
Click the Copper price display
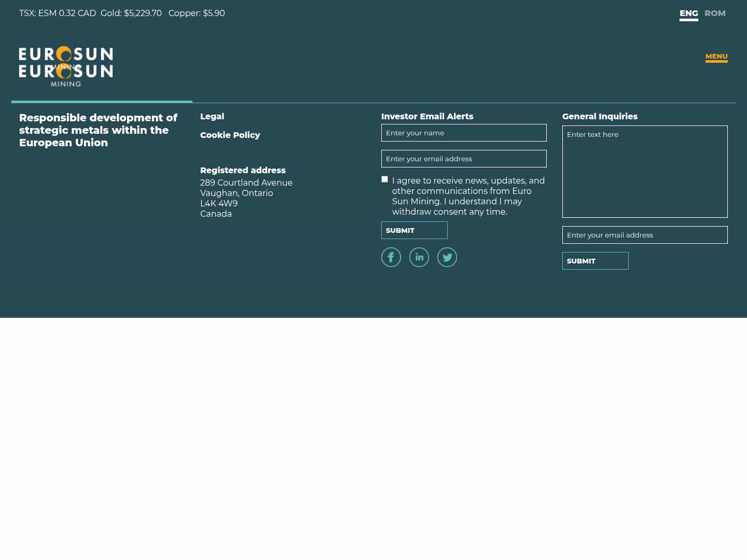[197, 13]
